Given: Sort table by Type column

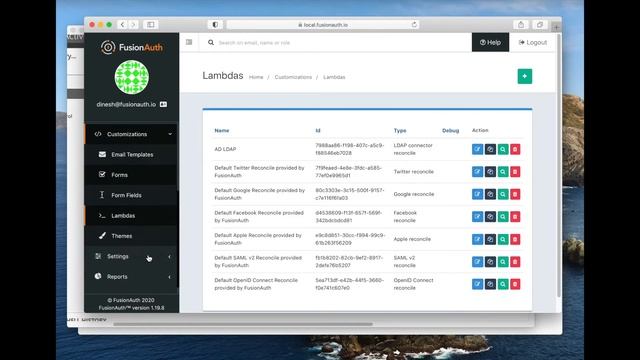Looking at the screenshot, I should (400, 131).
